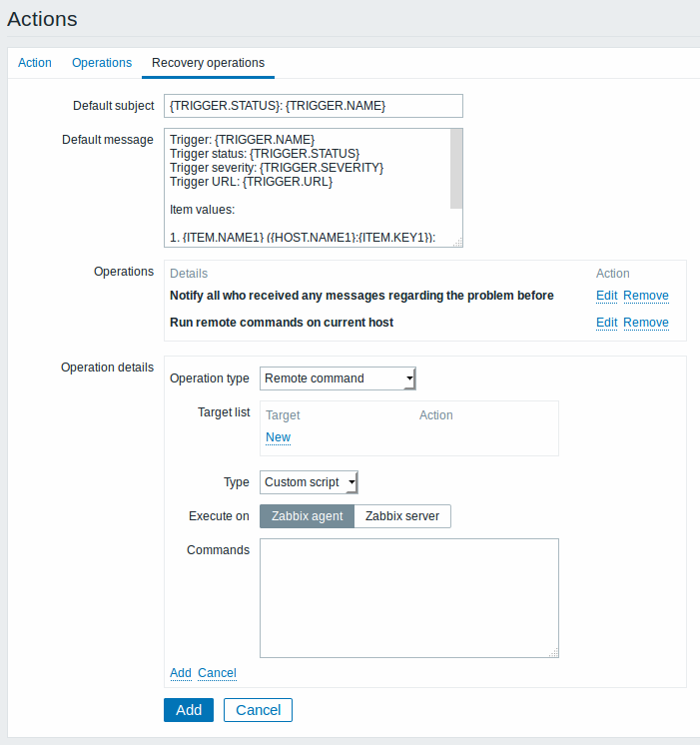Edit the Run remote commands operation
The width and height of the screenshot is (700, 745).
tap(606, 323)
